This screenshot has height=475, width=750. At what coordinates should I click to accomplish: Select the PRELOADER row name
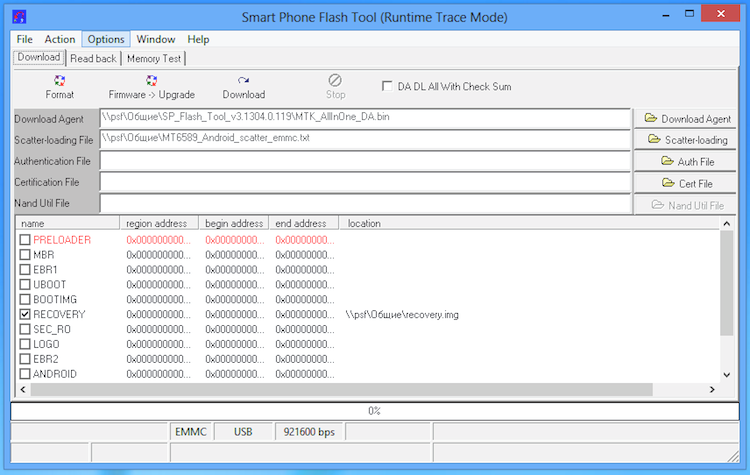coord(62,240)
